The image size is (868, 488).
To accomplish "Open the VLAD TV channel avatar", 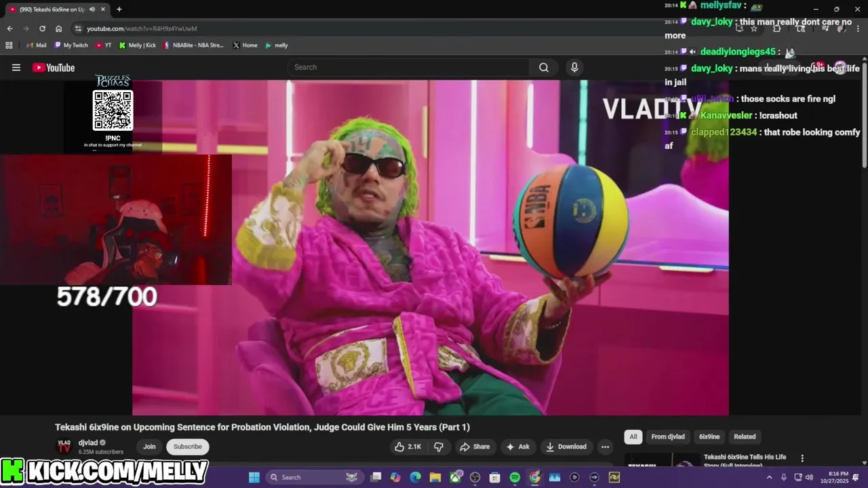I will click(x=64, y=446).
